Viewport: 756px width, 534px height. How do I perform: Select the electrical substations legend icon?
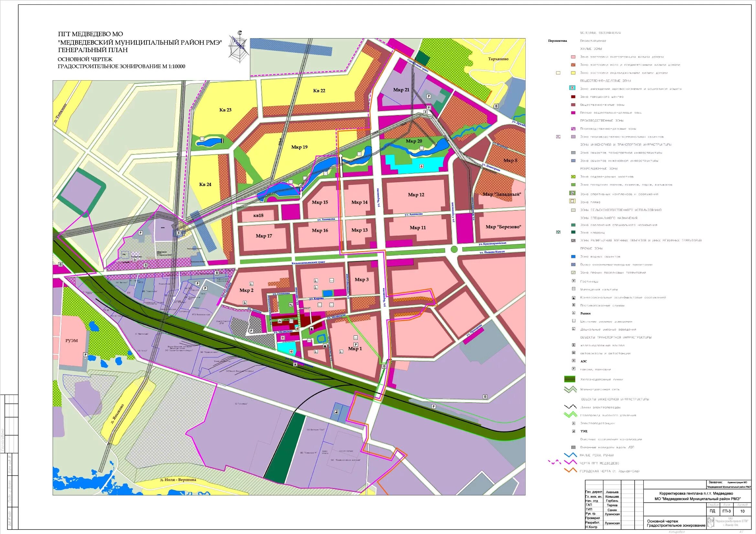pos(574,423)
